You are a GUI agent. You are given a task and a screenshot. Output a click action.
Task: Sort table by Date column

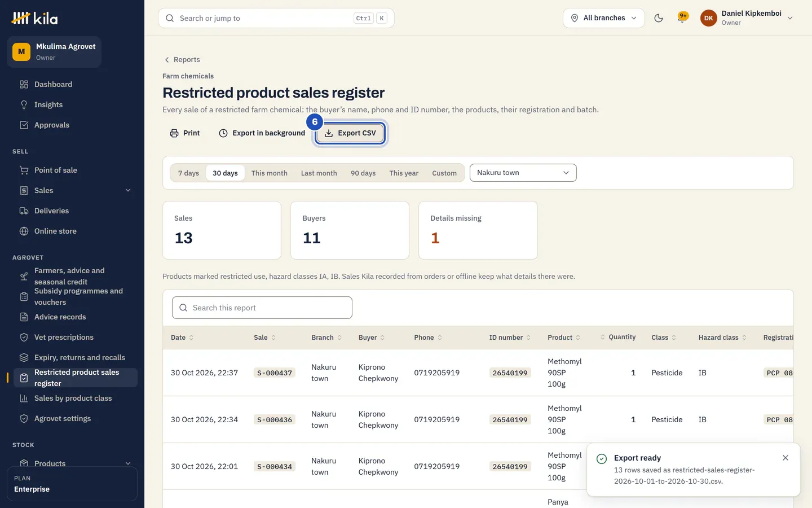pos(182,338)
